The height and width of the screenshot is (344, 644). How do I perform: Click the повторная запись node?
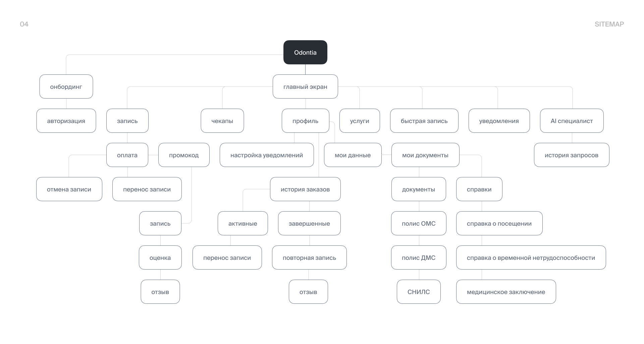coord(309,258)
